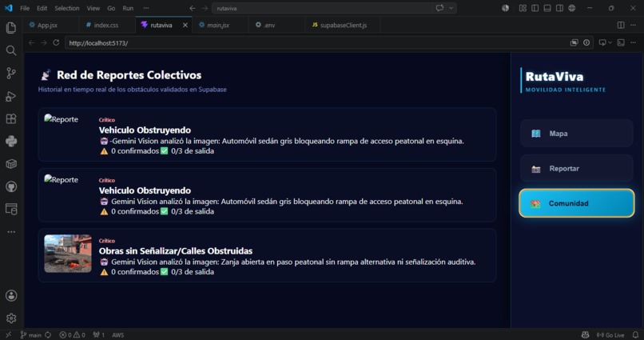Click the browser back arrow in preview toolbar
This screenshot has height=340, width=644.
click(32, 42)
